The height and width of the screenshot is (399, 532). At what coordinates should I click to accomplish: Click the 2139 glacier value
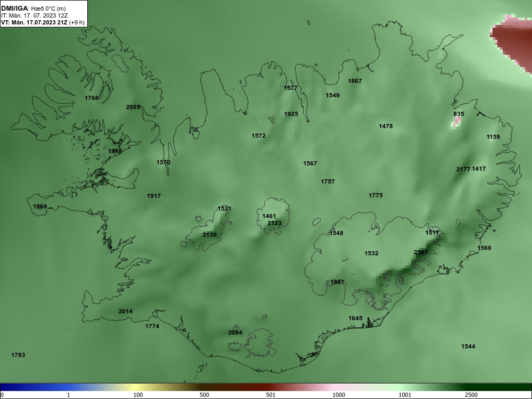[210, 235]
